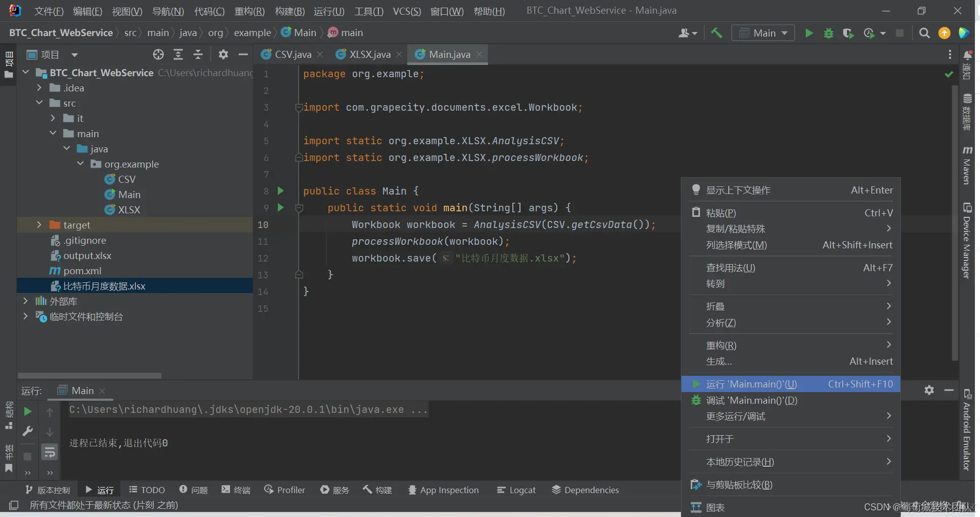Image resolution: width=980 pixels, height=517 pixels.
Task: Open the user account icon menu
Action: 688,33
